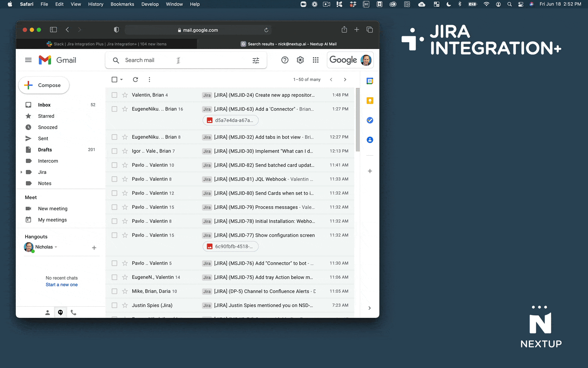Click Start a new one chat link

(x=62, y=285)
